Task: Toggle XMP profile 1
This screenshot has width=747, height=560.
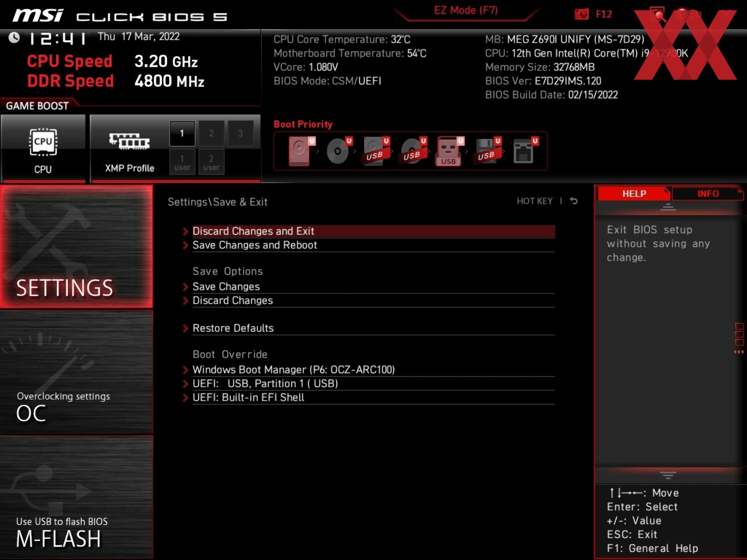Action: pos(182,133)
